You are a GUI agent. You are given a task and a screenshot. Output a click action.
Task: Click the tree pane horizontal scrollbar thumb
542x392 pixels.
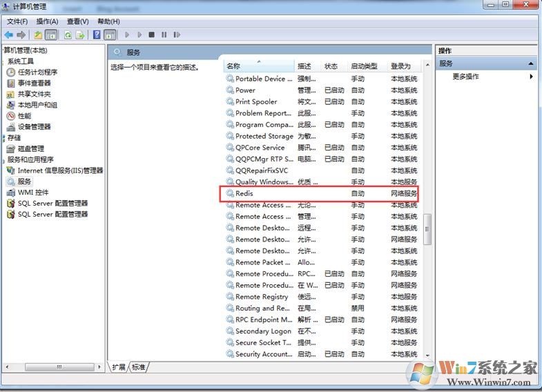pyautogui.click(x=59, y=366)
